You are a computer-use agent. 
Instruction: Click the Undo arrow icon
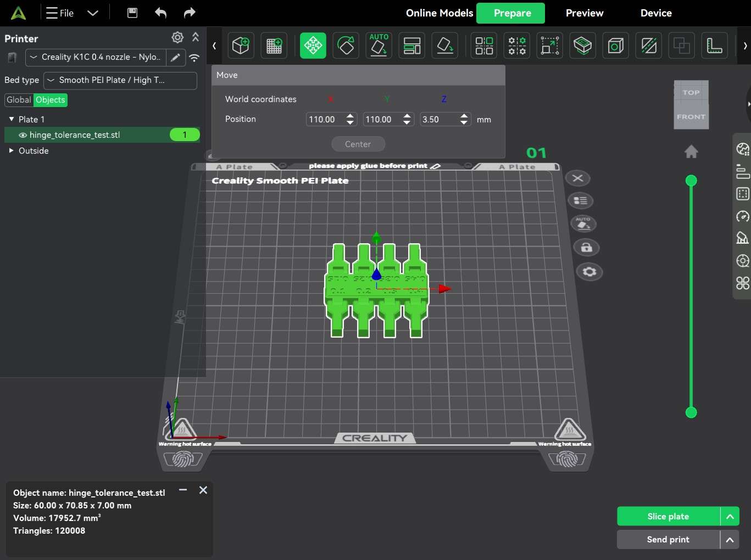coord(160,13)
